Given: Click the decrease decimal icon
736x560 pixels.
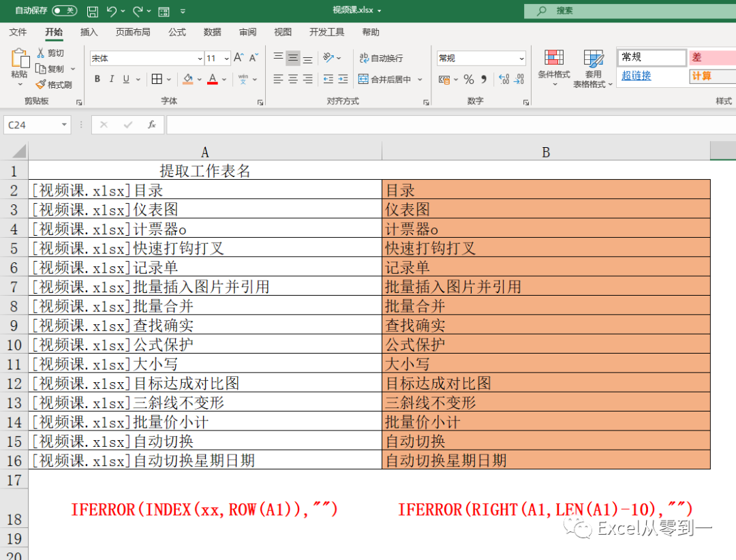Looking at the screenshot, I should click(519, 79).
